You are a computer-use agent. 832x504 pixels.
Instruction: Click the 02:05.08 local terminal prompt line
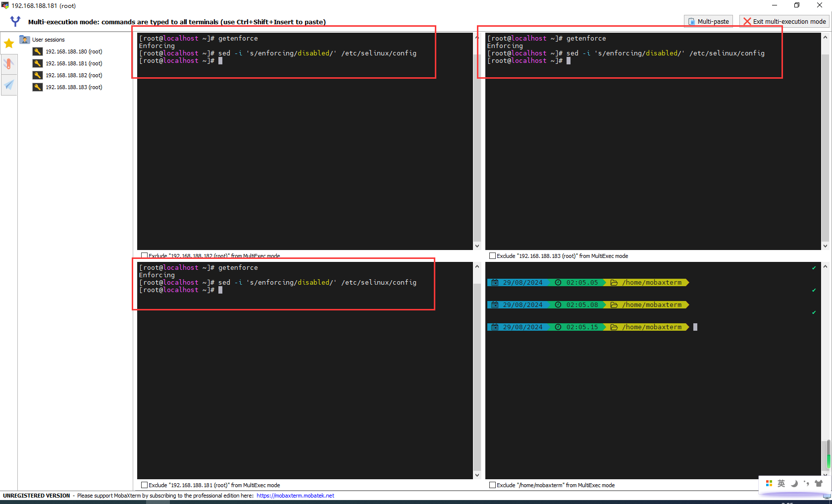click(x=588, y=305)
